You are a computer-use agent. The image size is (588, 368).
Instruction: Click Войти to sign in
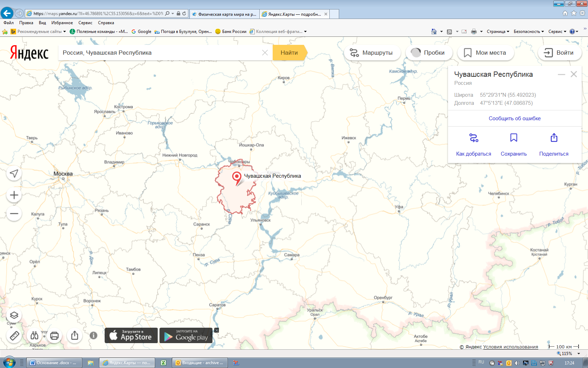point(559,53)
